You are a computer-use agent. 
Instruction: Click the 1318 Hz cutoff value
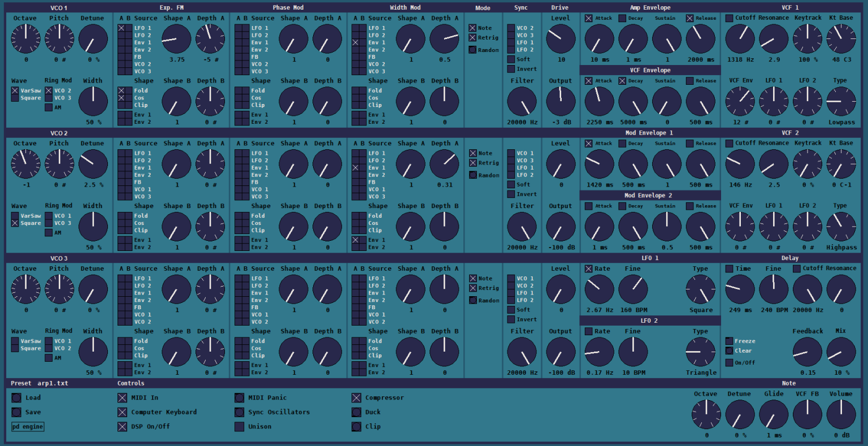coord(740,59)
